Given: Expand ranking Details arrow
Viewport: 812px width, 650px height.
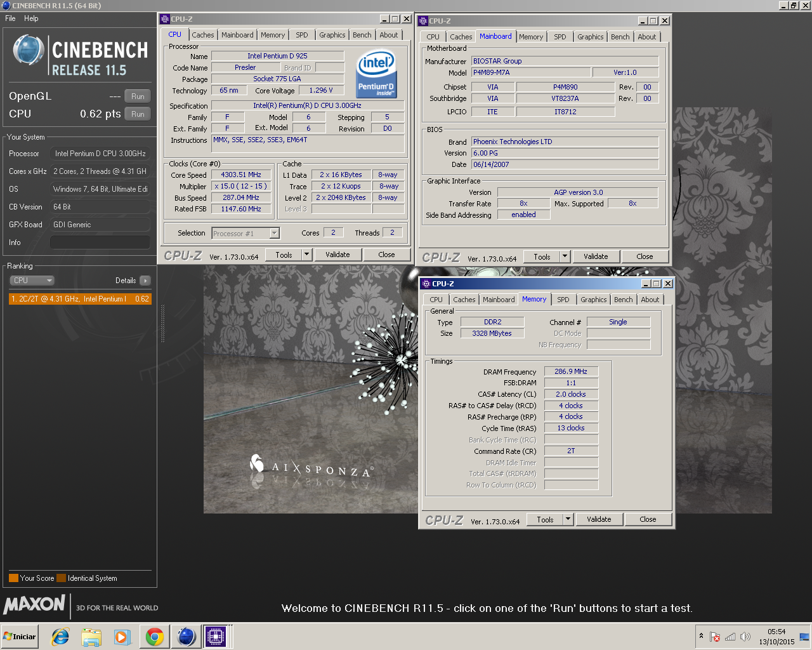Looking at the screenshot, I should (x=145, y=281).
